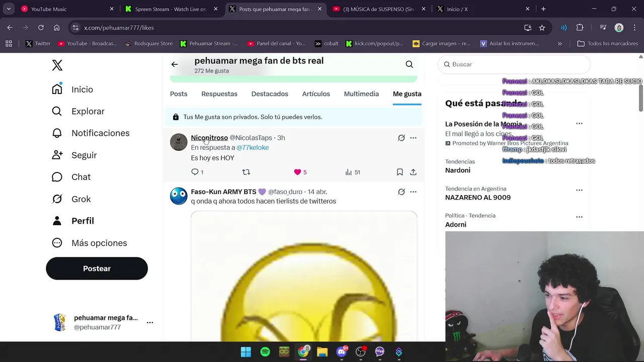This screenshot has width=644, height=362.
Task: Click Grok icon on Faso-Kun post
Action: point(401,192)
